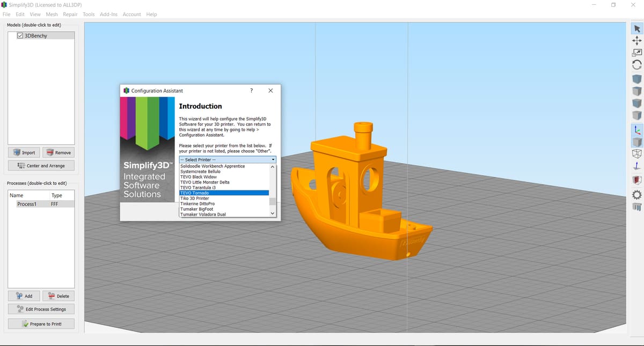
Task: Choose Tinkerine DittoPro from the list
Action: [x=224, y=204]
